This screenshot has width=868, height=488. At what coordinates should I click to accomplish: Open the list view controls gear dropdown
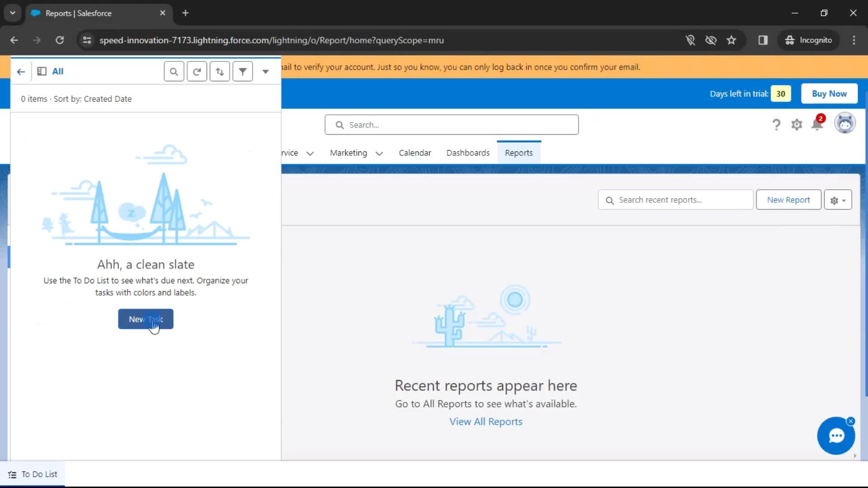point(838,200)
